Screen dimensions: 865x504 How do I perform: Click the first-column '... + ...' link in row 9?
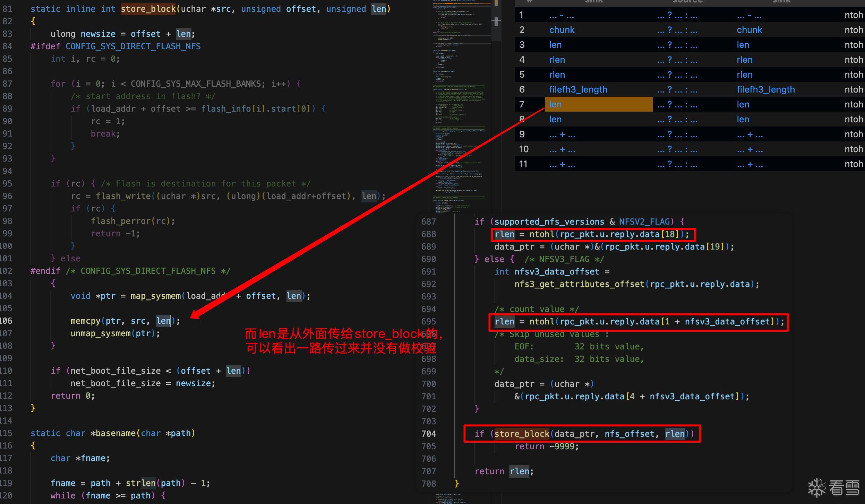click(x=562, y=134)
